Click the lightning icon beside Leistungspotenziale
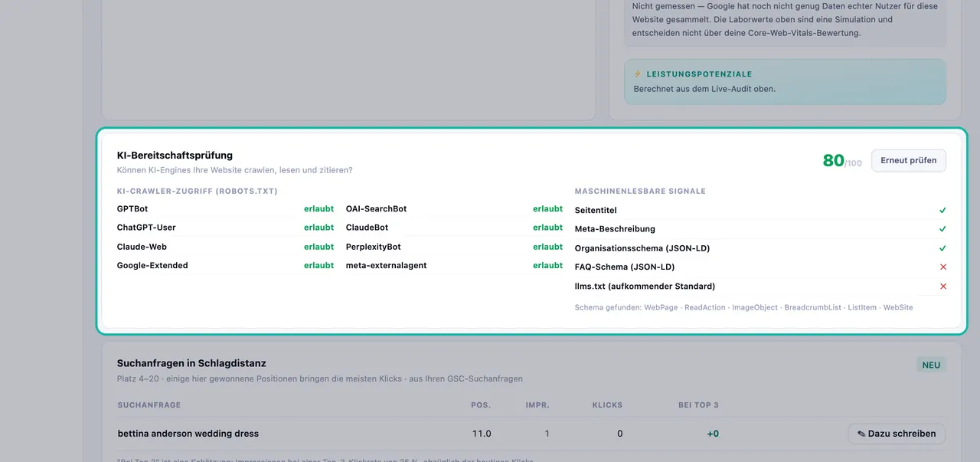This screenshot has width=980, height=462. [x=638, y=74]
